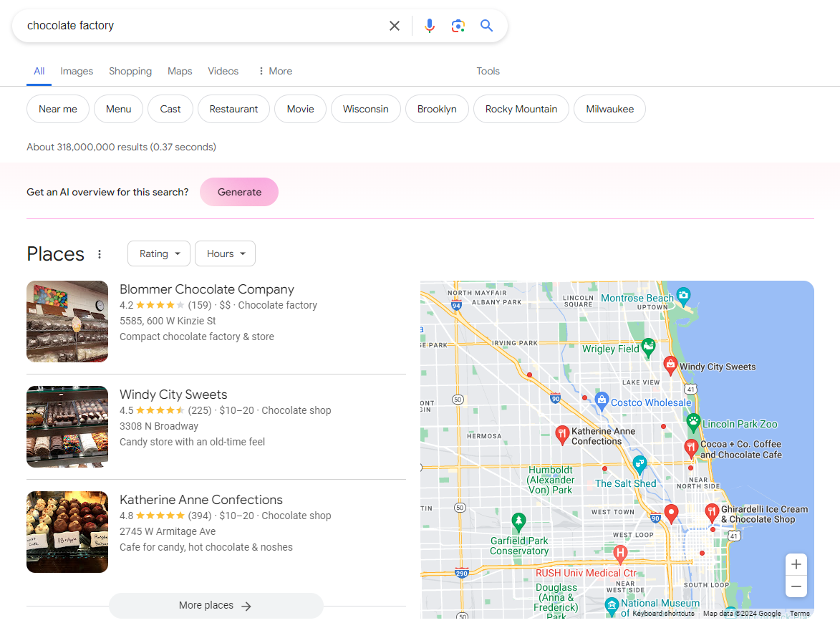Select the Near me suggestion chip

[x=58, y=109]
